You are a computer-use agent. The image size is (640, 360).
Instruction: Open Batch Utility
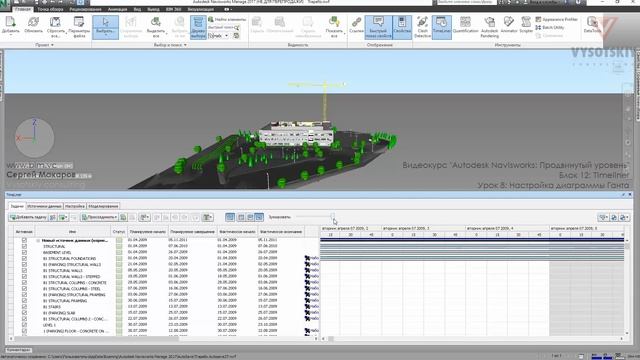[x=550, y=27]
